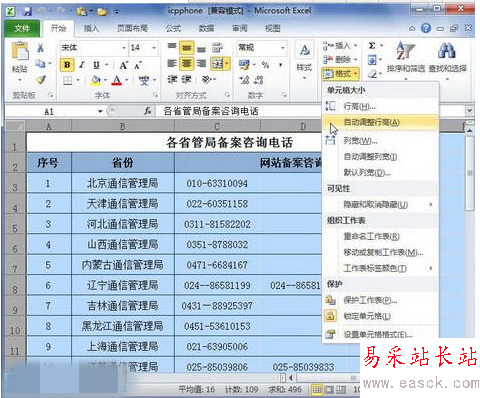Open fill color dropdown arrow

point(105,80)
